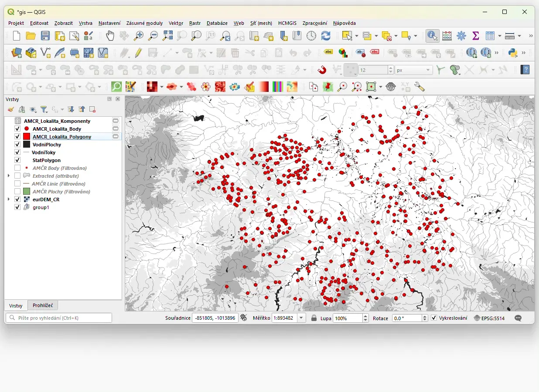Image resolution: width=539 pixels, height=392 pixels.
Task: Open the field calculator abacus icon
Action: coord(447,36)
